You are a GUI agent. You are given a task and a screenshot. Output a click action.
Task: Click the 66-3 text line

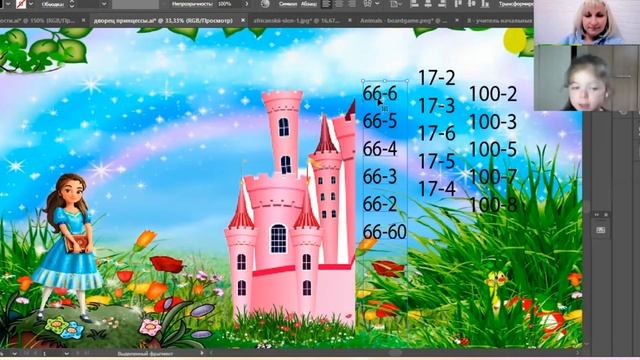[380, 176]
